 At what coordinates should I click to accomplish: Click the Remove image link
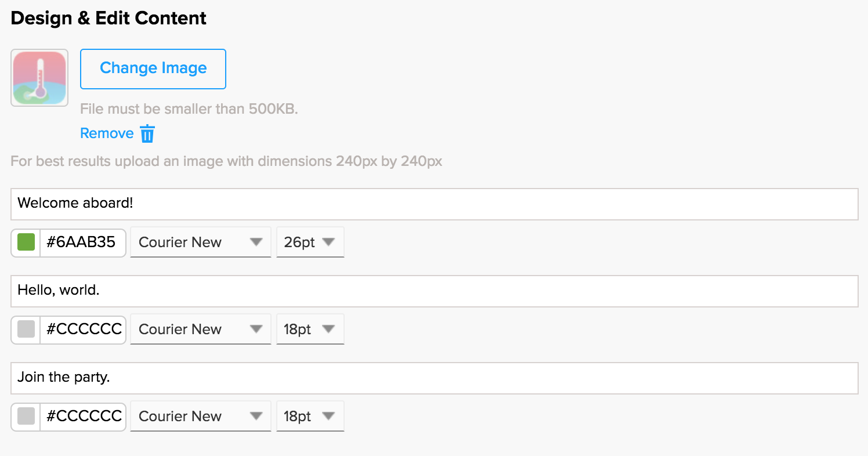(x=107, y=133)
